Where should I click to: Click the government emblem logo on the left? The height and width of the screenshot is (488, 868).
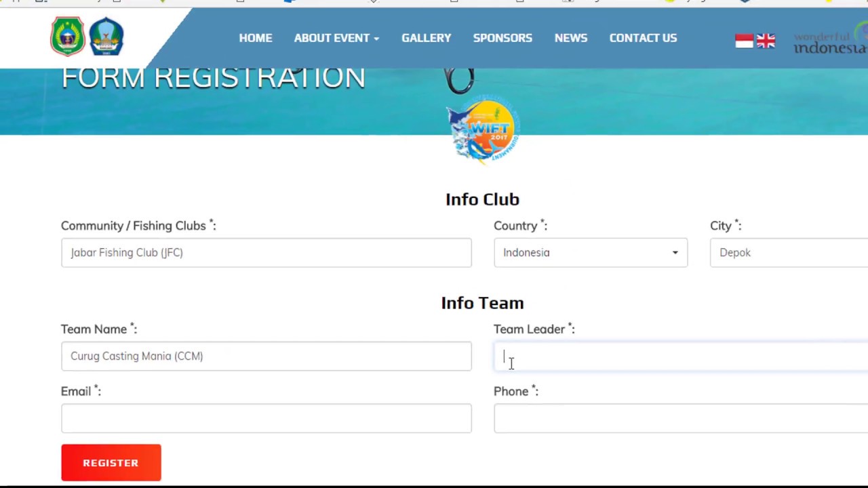tap(68, 36)
